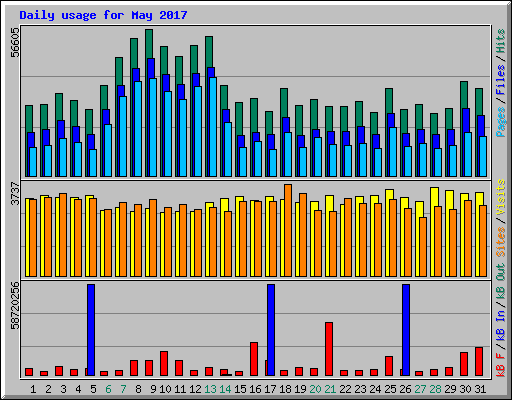Screen dimensions: 512x400
Task: Click the green "Hits" legend label
Action: (x=501, y=41)
